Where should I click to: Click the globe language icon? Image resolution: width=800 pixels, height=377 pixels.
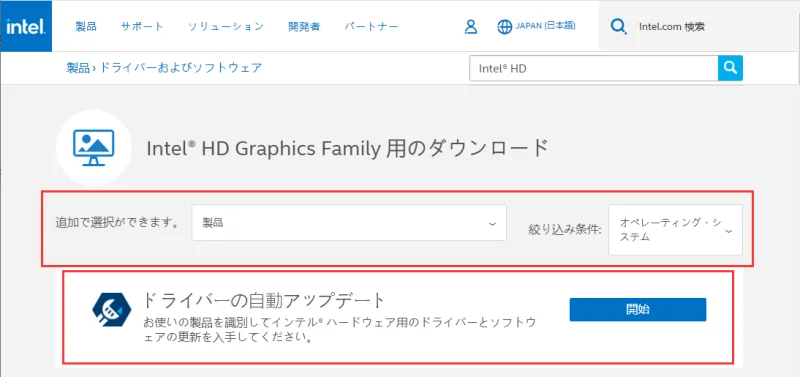pos(504,27)
